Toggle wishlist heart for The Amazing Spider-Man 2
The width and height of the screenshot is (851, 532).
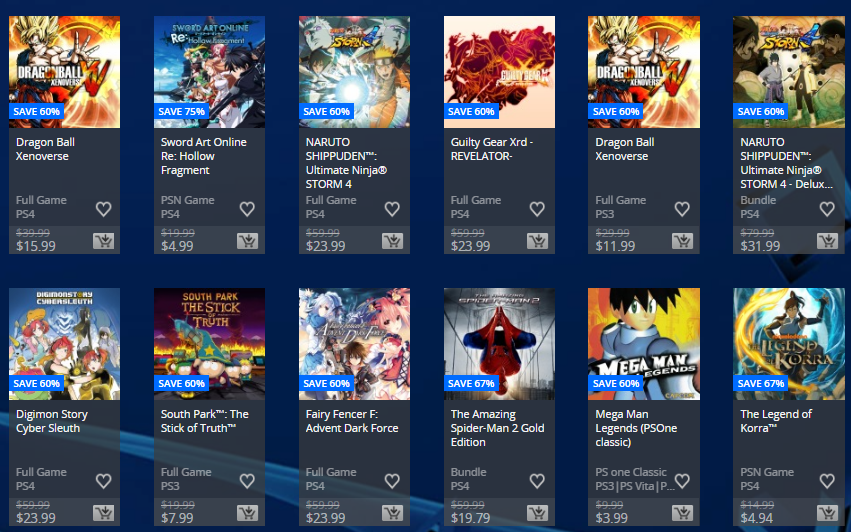(x=537, y=481)
